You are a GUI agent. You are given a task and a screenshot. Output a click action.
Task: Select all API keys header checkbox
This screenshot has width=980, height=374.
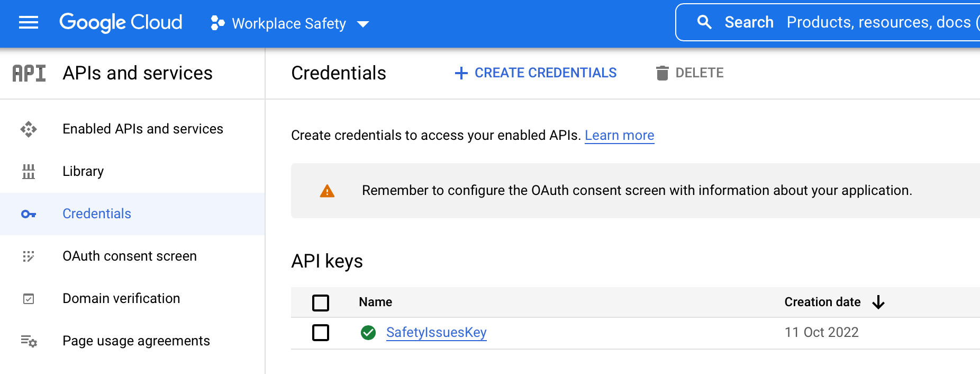click(321, 303)
